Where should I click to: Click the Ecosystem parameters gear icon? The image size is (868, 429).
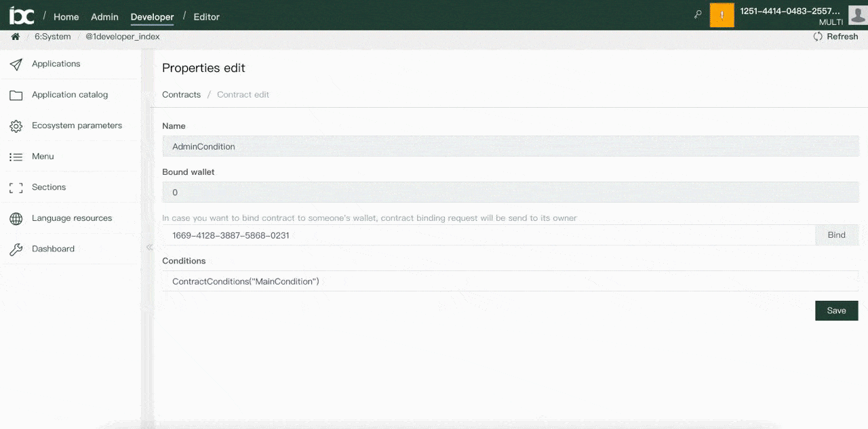[16, 126]
